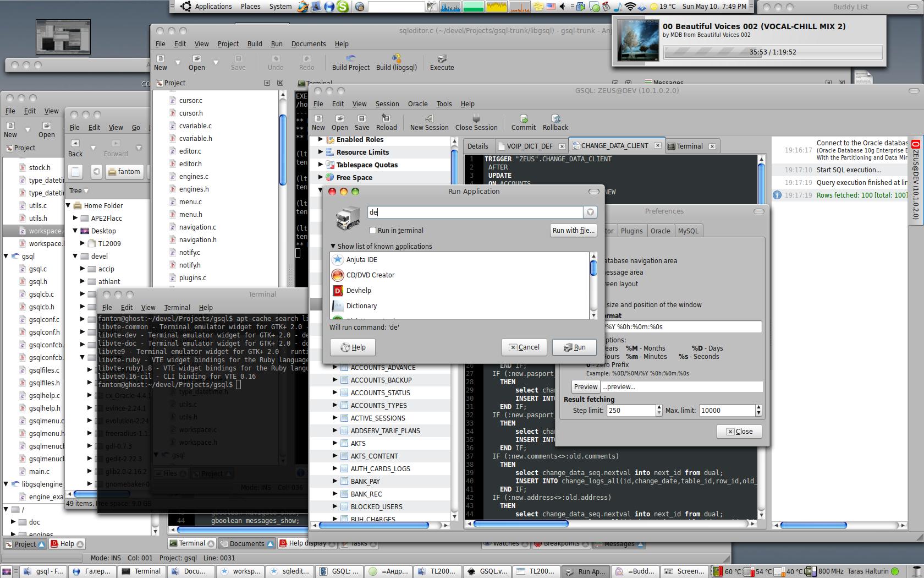Click Save icon in GSQL toolbar

pos(362,122)
